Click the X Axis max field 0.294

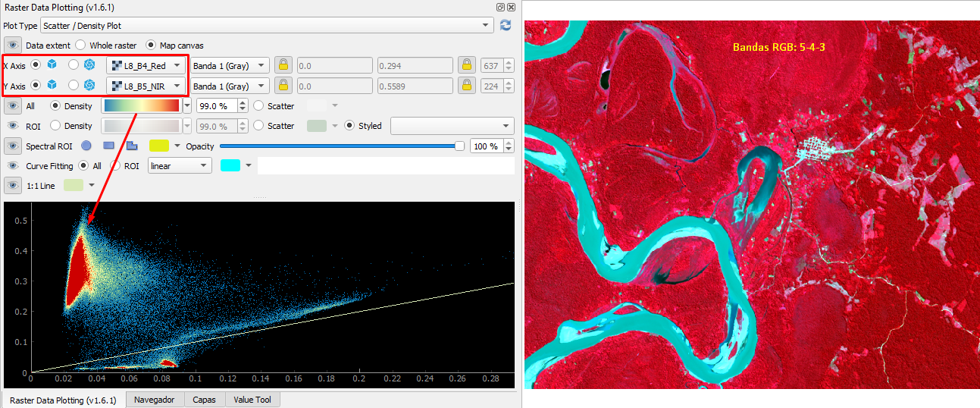click(x=414, y=65)
